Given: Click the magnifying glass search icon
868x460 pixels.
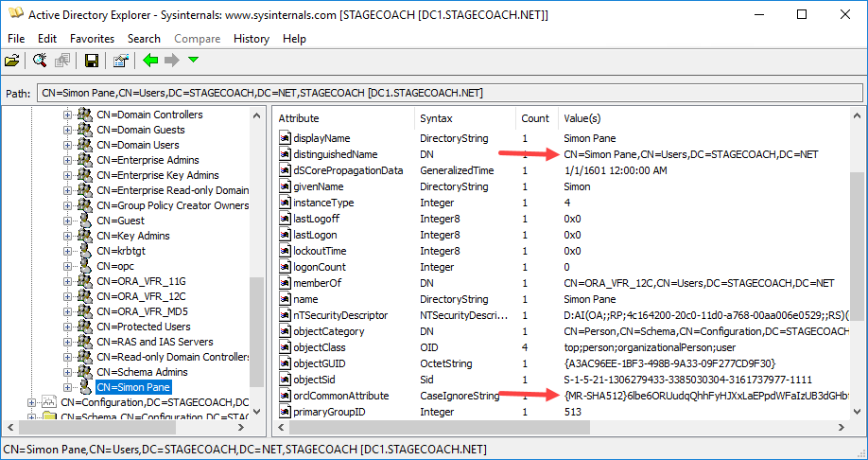Looking at the screenshot, I should [x=40, y=61].
